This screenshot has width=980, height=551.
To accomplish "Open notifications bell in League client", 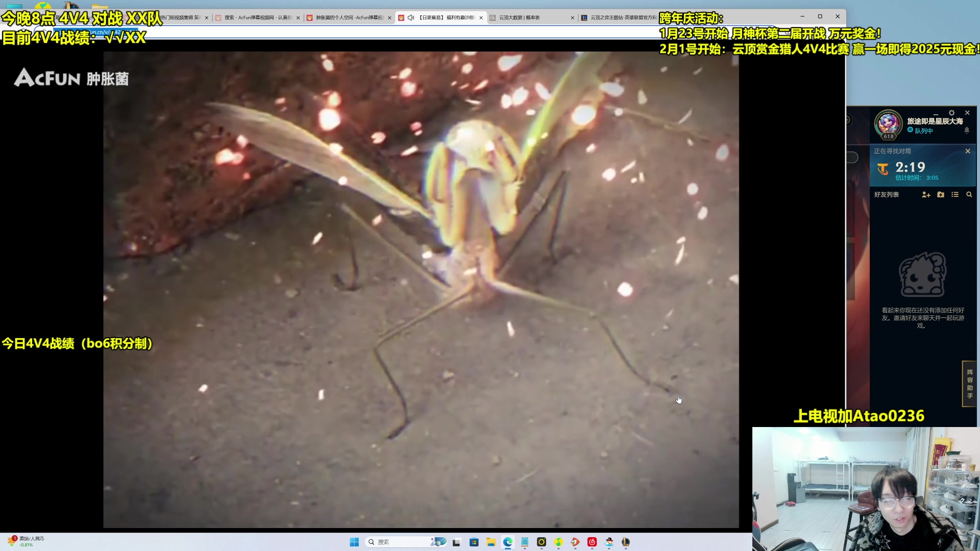I will pyautogui.click(x=967, y=131).
